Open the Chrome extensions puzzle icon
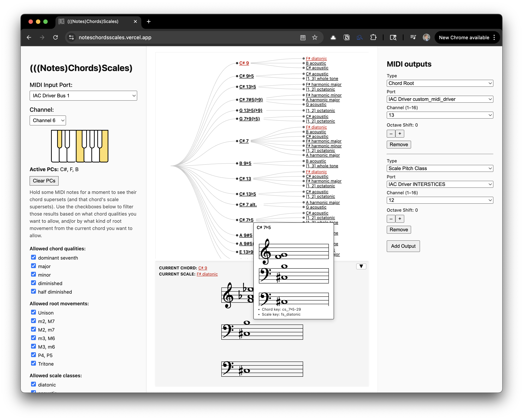This screenshot has height=420, width=523. (373, 37)
